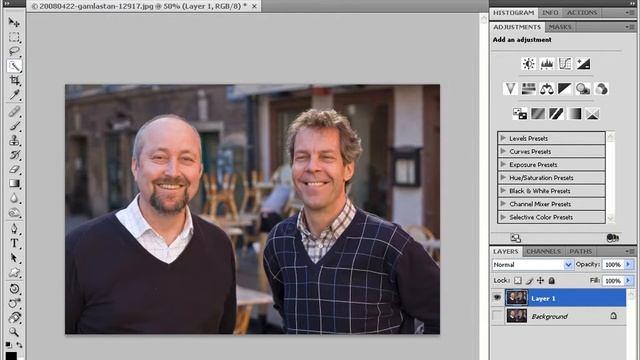Add a Threshold adjustment
640x360 pixels.
click(x=556, y=113)
